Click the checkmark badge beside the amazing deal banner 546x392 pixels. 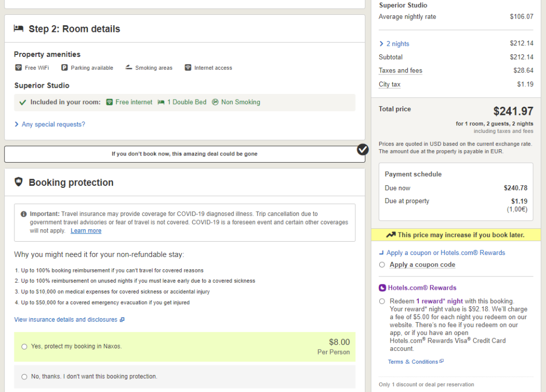click(x=363, y=150)
